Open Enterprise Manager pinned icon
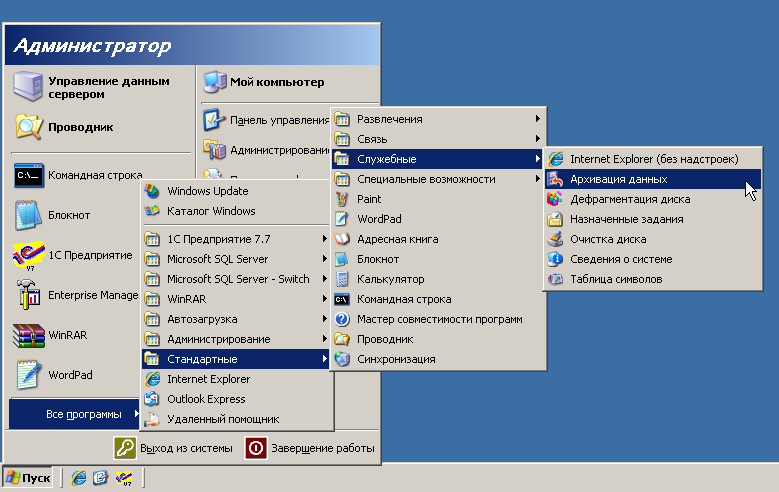Screen dimensions: 779x492 click(x=29, y=295)
